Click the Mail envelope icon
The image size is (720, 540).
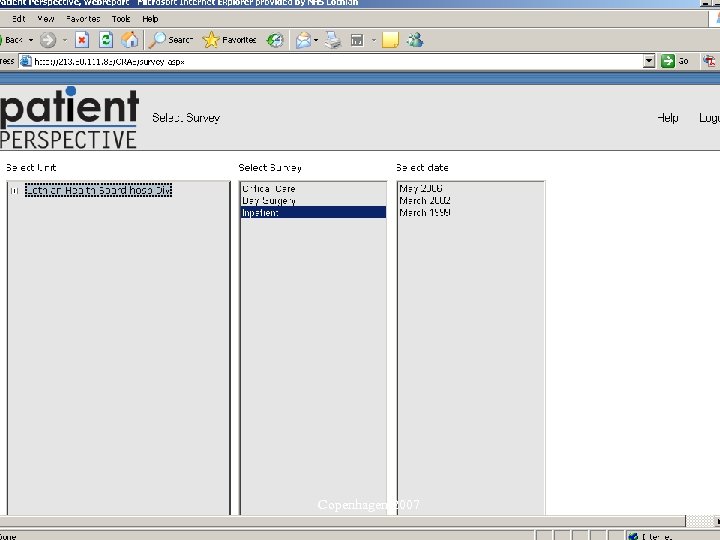tap(303, 40)
